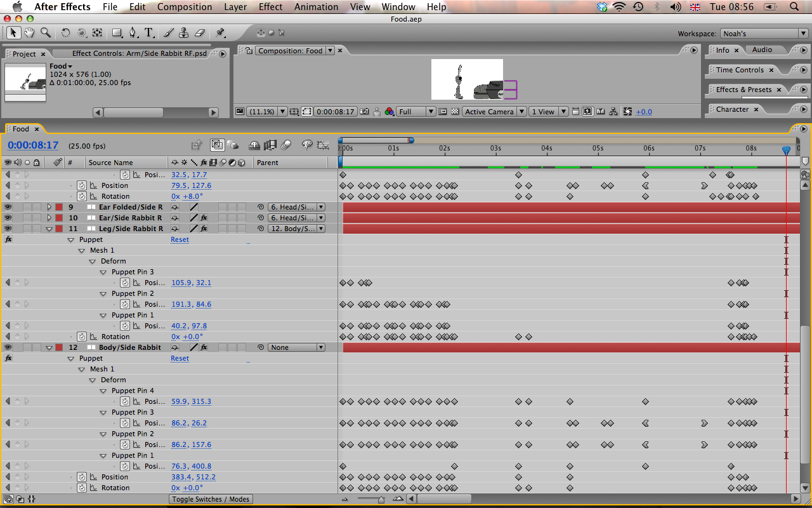Select the Hand tool

point(29,32)
